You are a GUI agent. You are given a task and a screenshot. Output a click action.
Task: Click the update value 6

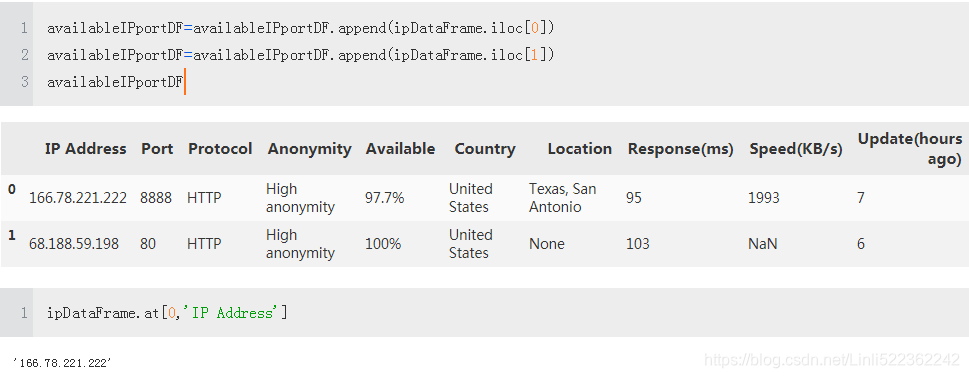pos(860,244)
